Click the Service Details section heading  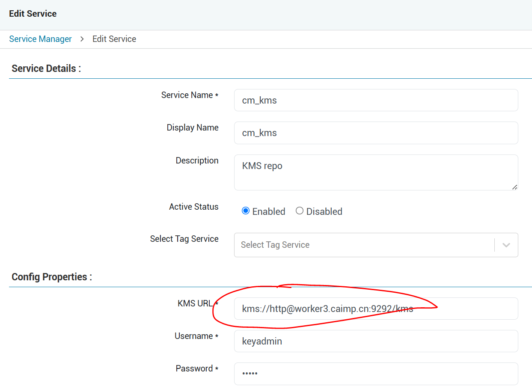(46, 68)
